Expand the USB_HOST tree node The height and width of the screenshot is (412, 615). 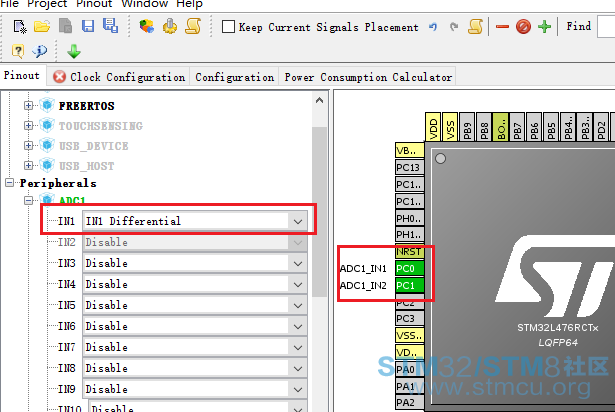coord(28,166)
